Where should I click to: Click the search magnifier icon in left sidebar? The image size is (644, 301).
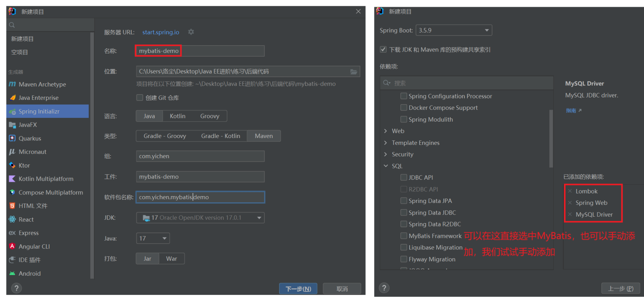click(12, 25)
